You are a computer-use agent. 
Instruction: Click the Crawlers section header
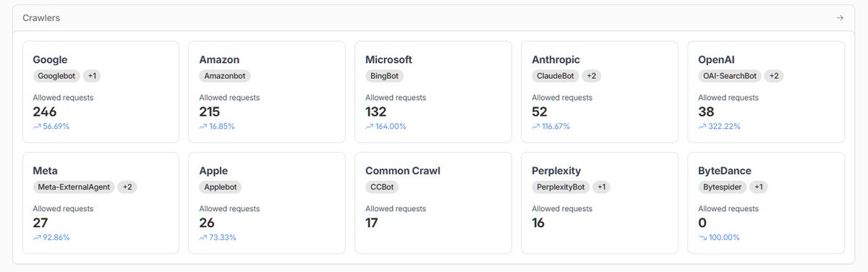[x=41, y=18]
